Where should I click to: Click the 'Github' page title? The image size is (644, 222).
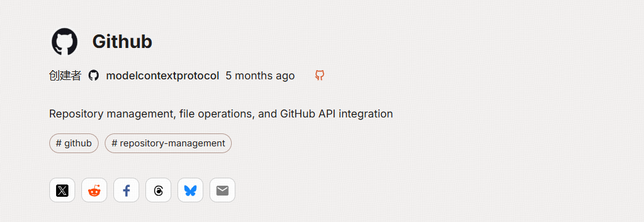[122, 41]
